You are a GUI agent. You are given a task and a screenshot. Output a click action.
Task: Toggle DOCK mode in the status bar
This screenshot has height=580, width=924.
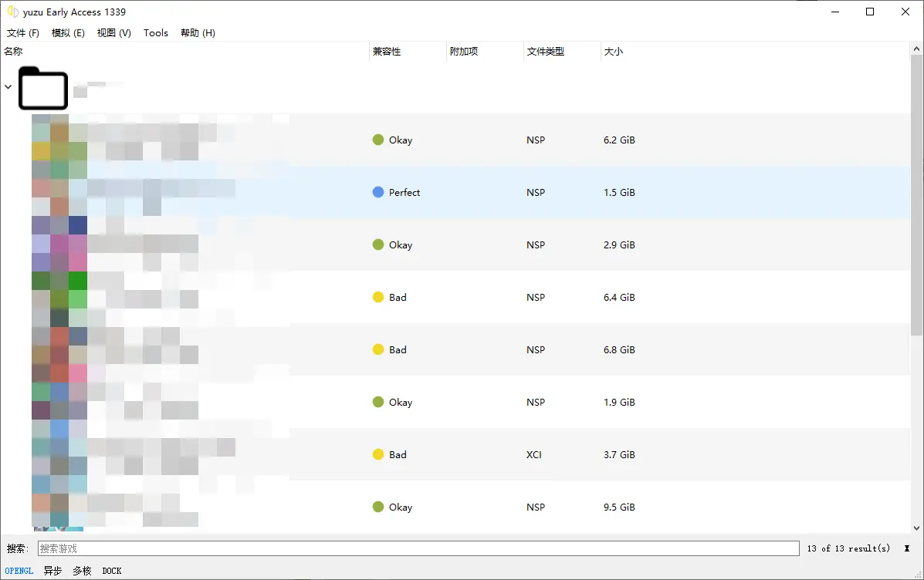click(111, 571)
